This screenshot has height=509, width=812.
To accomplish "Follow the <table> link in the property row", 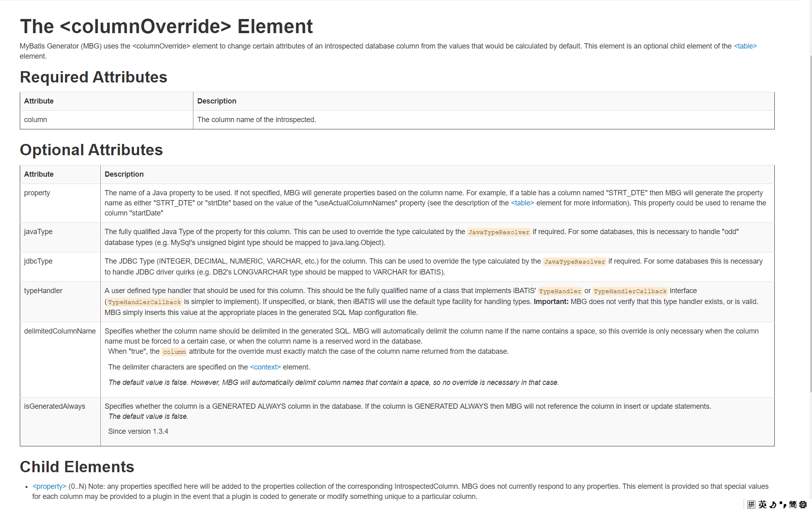I will click(522, 203).
